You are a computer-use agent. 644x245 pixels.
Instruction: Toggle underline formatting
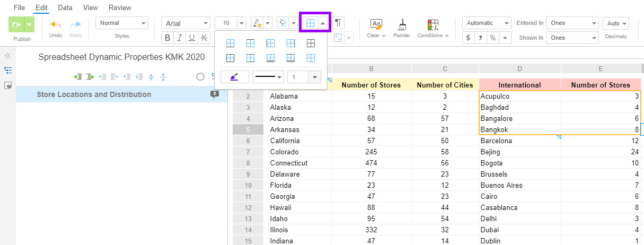[x=192, y=38]
